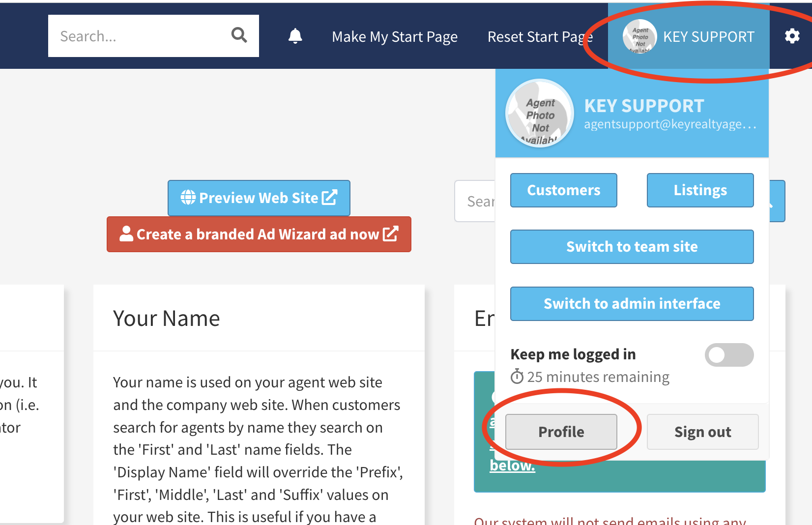Sign out of the account
The width and height of the screenshot is (812, 525).
tap(702, 432)
